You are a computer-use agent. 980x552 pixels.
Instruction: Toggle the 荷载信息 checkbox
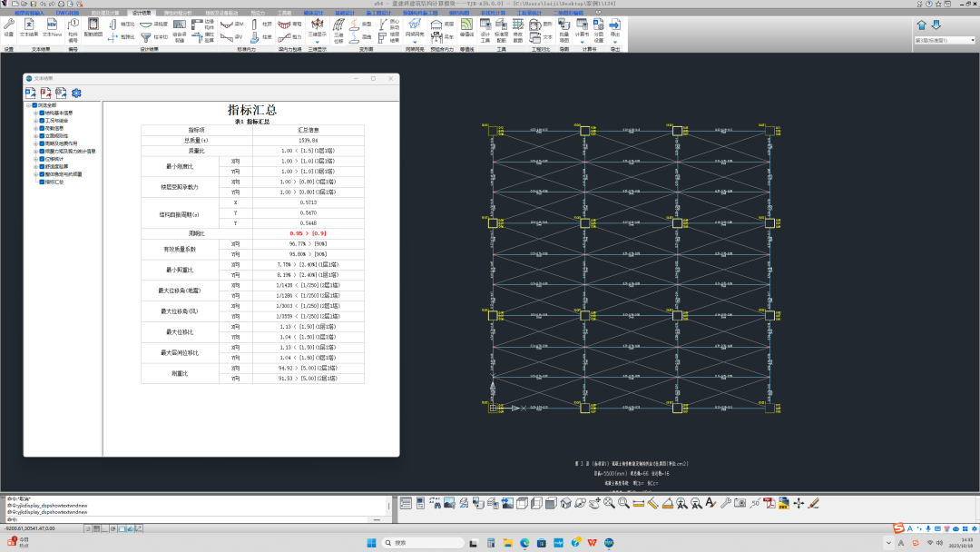[x=42, y=128]
